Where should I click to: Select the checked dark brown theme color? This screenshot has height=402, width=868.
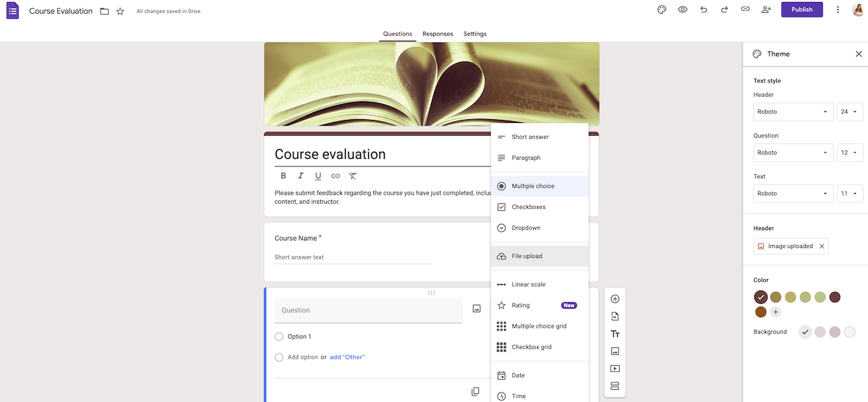coord(760,297)
